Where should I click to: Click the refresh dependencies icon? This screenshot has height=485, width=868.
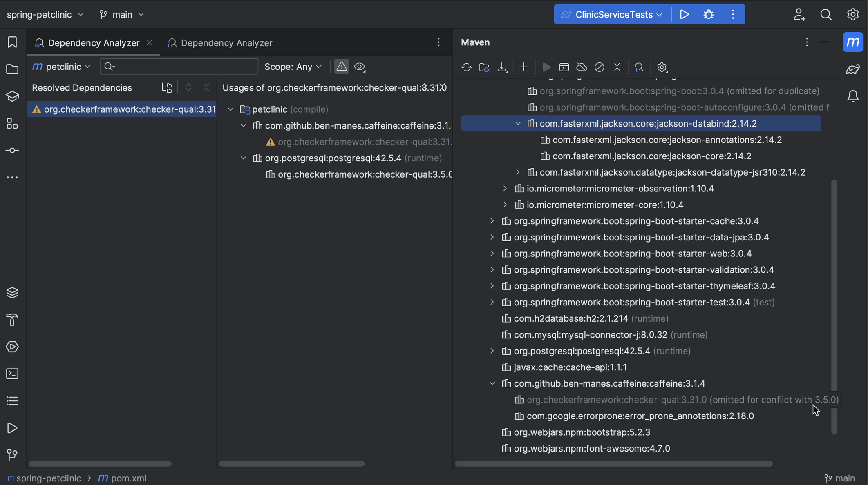point(467,67)
